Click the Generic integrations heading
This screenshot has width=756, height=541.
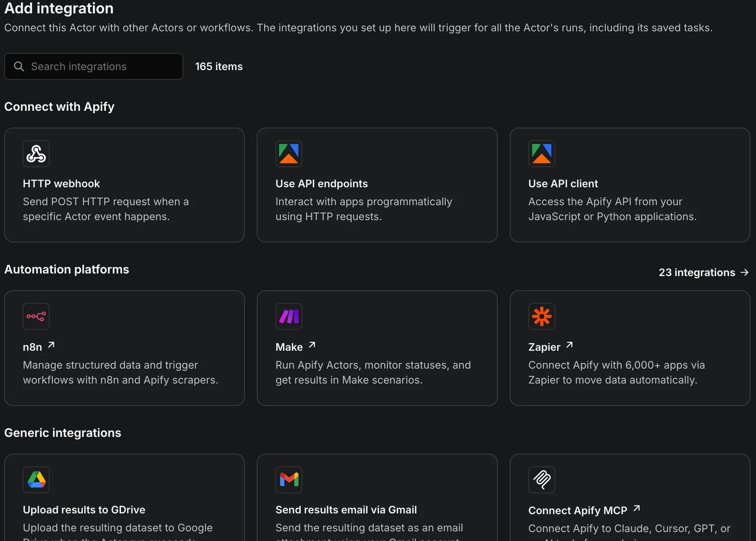coord(63,433)
